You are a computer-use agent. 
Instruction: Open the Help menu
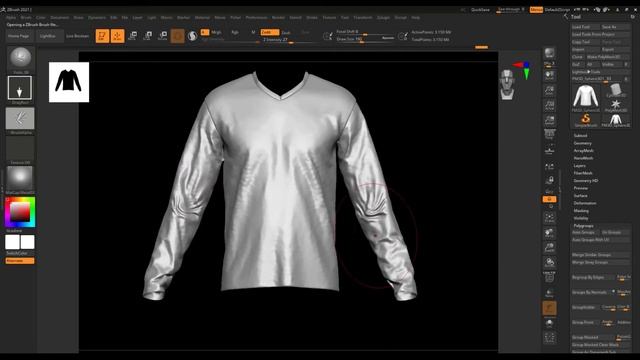click(416, 18)
